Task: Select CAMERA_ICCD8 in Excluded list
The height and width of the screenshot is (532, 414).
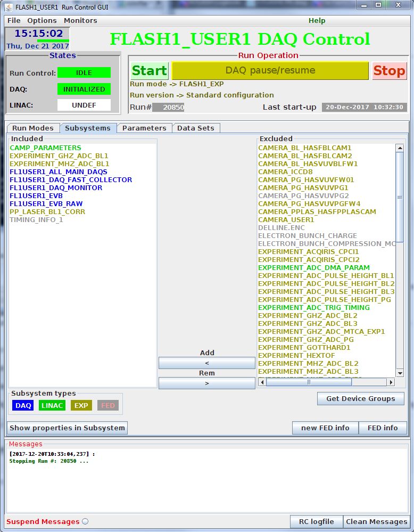Action: click(285, 171)
